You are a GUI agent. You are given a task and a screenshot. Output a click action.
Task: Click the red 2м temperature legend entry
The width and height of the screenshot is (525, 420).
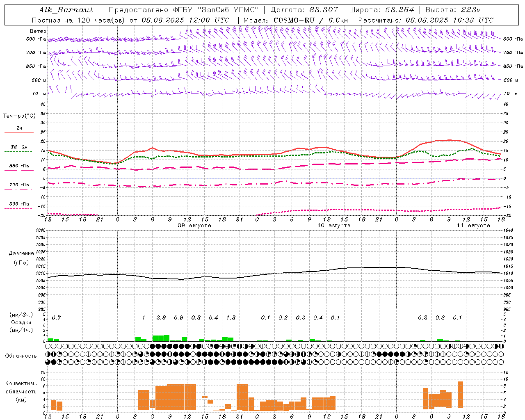(19, 130)
